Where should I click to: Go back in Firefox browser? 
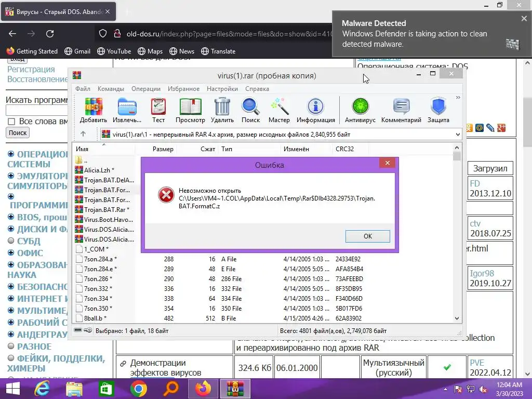point(12,34)
